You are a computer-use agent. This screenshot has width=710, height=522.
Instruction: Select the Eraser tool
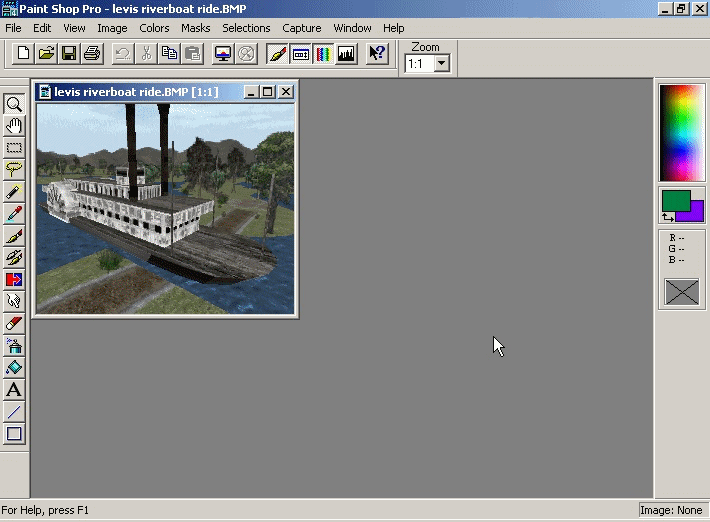click(14, 323)
